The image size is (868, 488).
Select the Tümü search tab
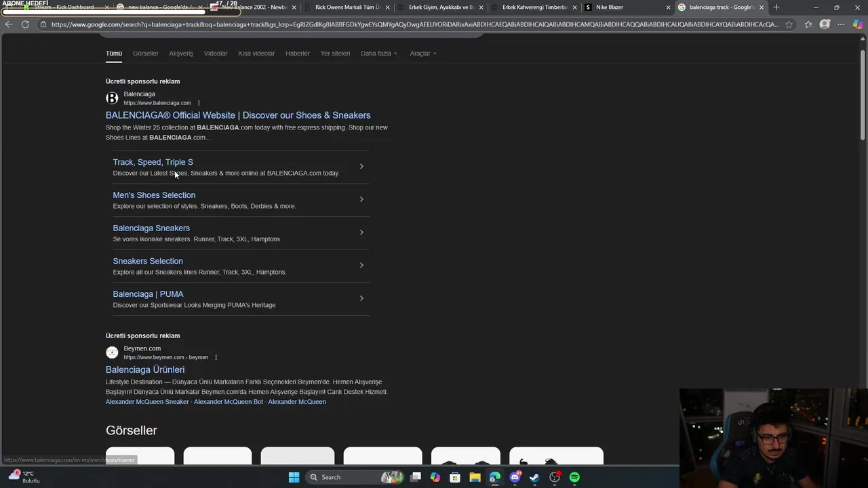point(113,54)
